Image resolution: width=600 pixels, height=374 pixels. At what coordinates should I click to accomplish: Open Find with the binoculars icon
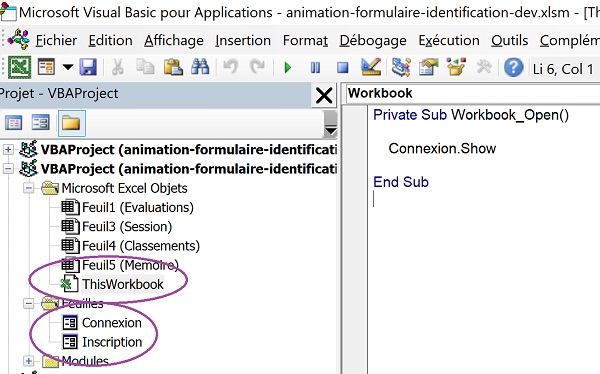pos(200,68)
